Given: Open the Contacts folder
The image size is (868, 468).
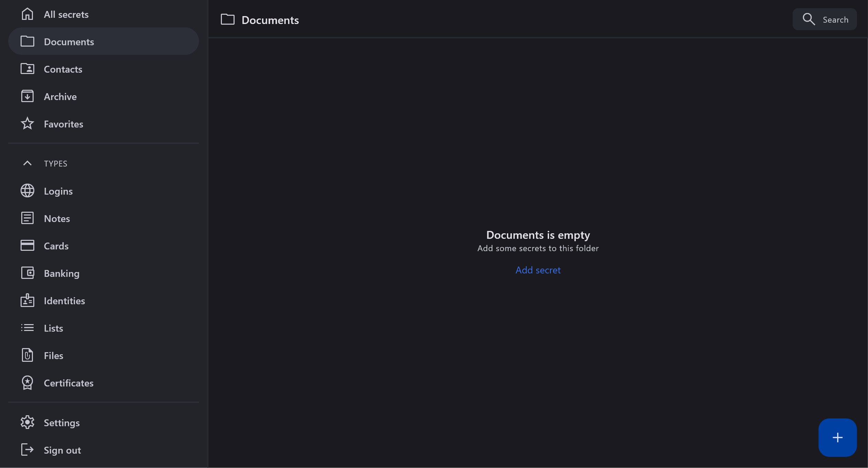Looking at the screenshot, I should [63, 69].
